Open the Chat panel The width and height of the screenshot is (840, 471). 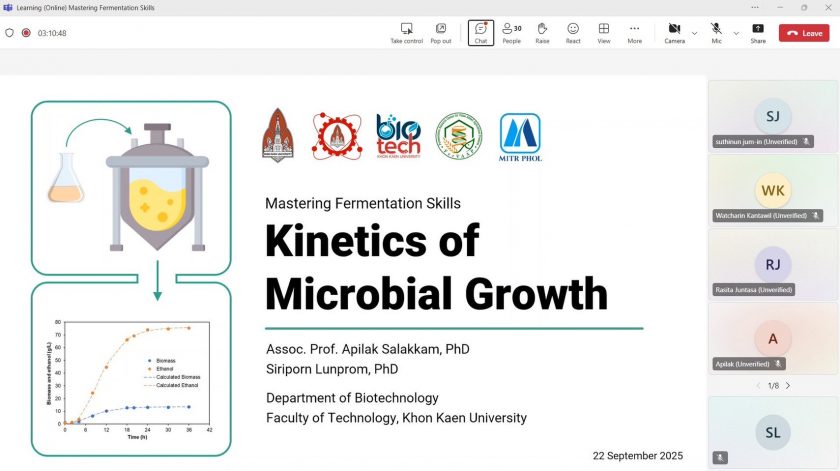(481, 33)
